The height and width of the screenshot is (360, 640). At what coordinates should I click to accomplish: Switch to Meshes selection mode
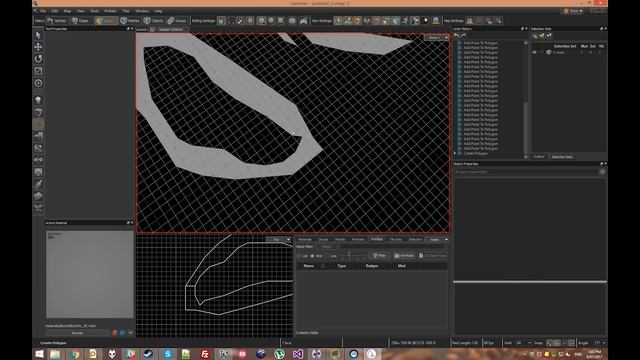130,20
